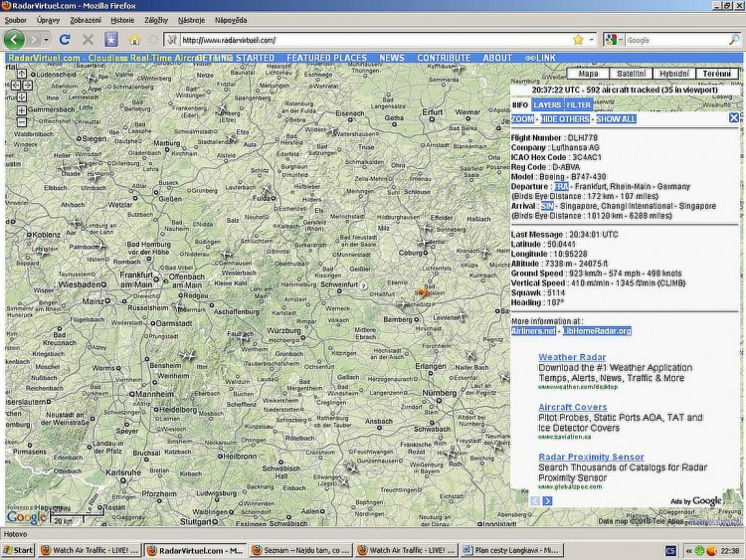This screenshot has width=746, height=560.
Task: Select the paired aircraft icons near Bensheim
Action: pyautogui.click(x=187, y=355)
